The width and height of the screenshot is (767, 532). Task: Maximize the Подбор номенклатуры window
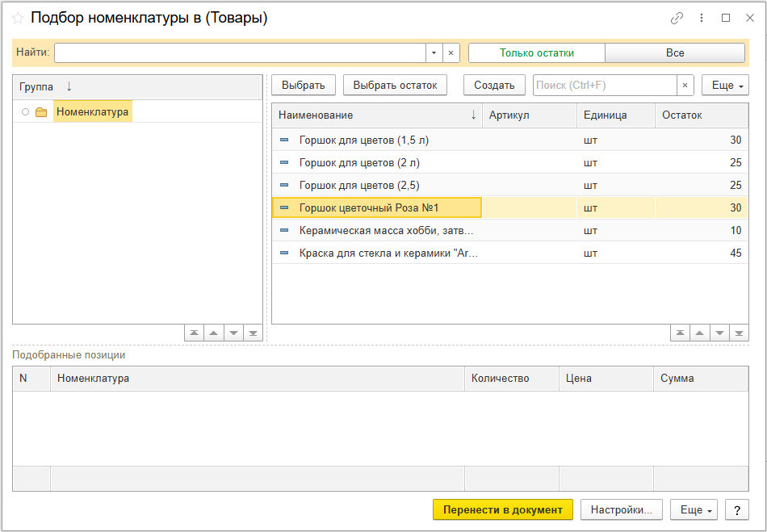(x=726, y=18)
